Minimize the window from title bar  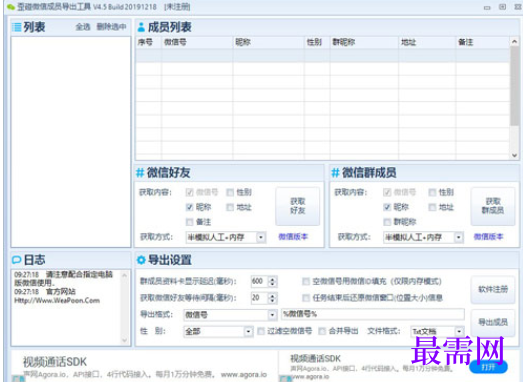coord(487,7)
